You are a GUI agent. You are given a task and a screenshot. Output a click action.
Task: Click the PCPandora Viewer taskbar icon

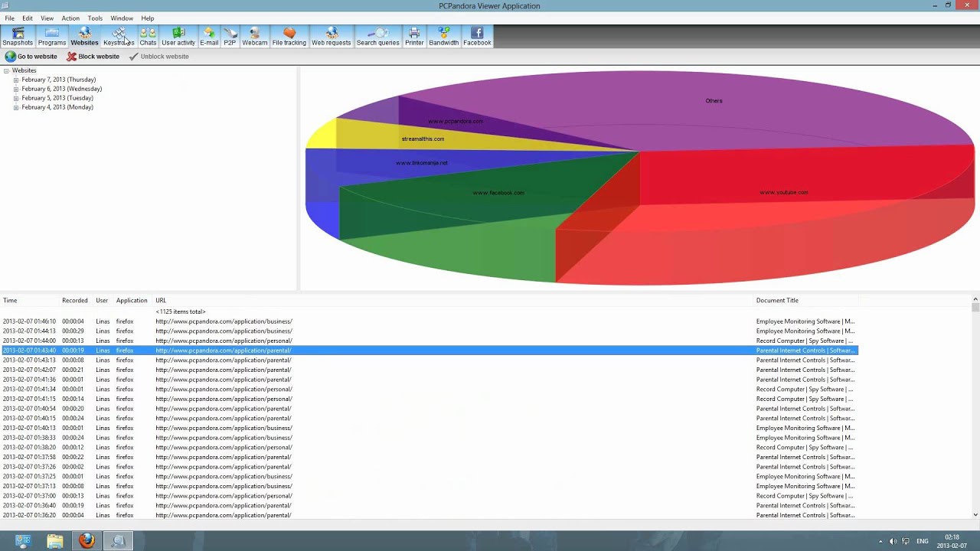tap(119, 541)
